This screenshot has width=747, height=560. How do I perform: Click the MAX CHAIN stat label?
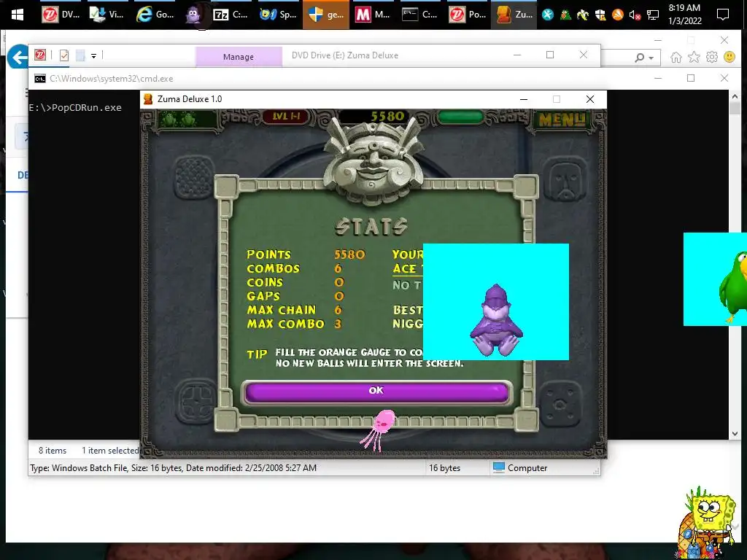[x=281, y=310]
